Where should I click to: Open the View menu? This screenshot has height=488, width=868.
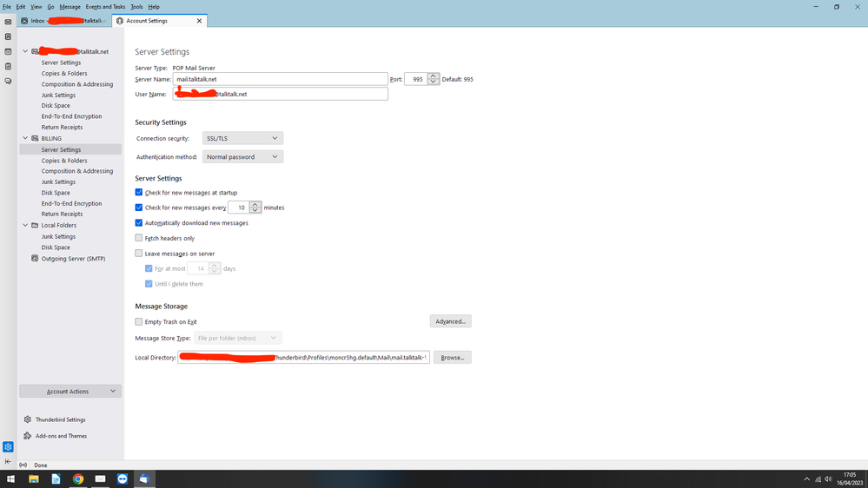(36, 7)
